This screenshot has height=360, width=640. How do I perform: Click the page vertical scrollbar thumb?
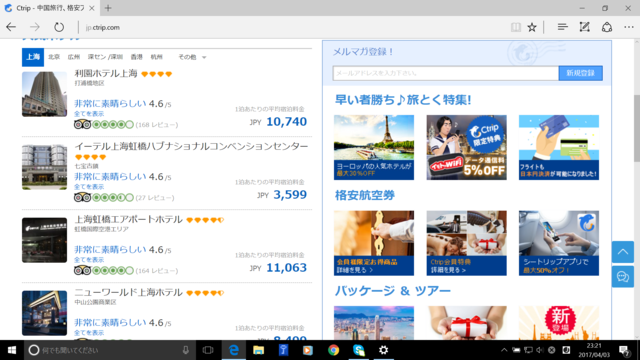tap(637, 129)
